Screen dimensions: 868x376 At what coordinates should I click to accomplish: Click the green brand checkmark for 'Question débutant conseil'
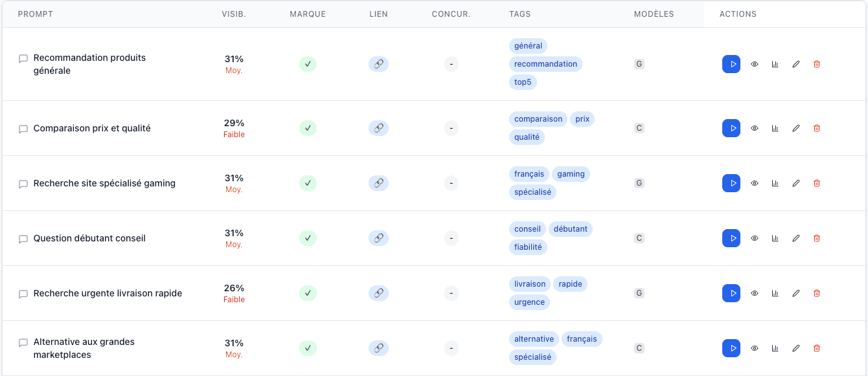(308, 238)
